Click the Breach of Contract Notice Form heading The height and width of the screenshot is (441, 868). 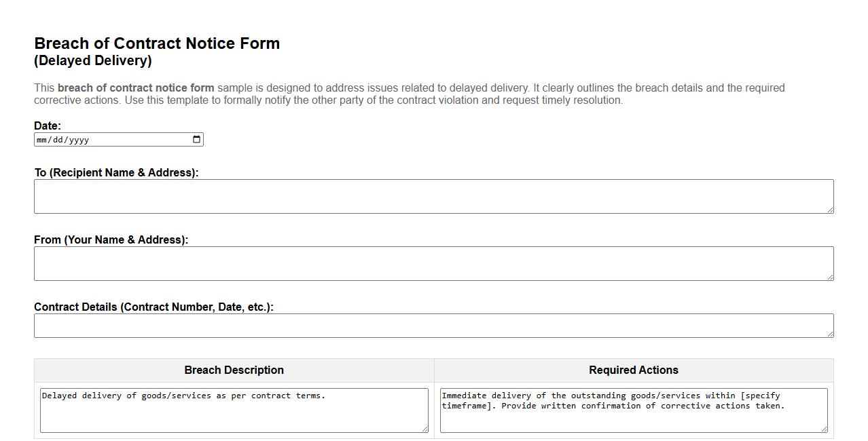157,43
